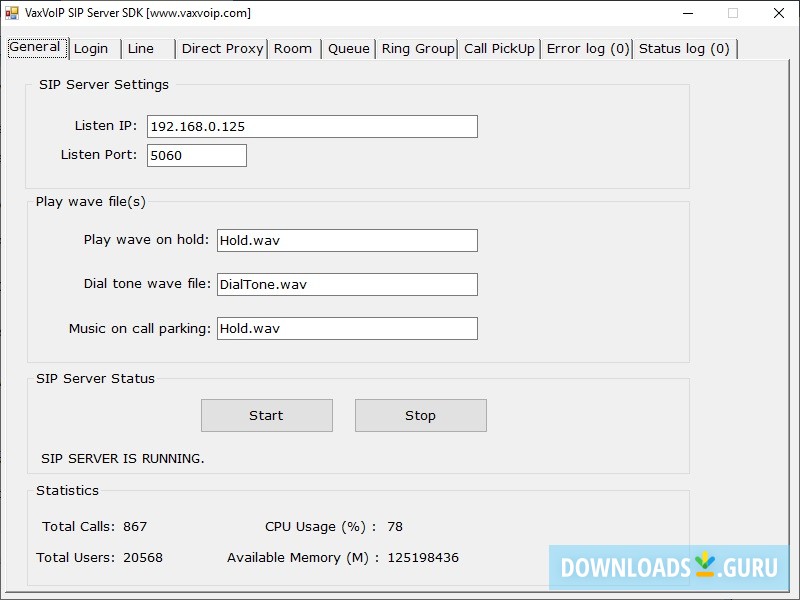Click the Listen Port field showing 5060
The height and width of the screenshot is (600, 800).
[197, 155]
